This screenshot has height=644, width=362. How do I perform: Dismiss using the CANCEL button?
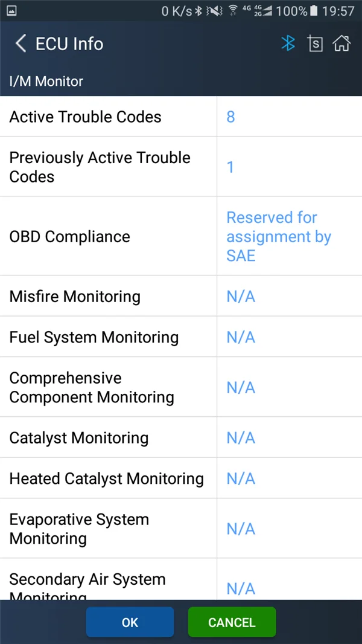(232, 622)
